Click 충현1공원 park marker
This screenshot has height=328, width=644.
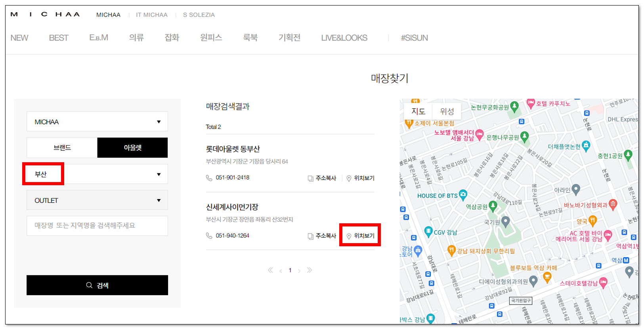coord(628,155)
